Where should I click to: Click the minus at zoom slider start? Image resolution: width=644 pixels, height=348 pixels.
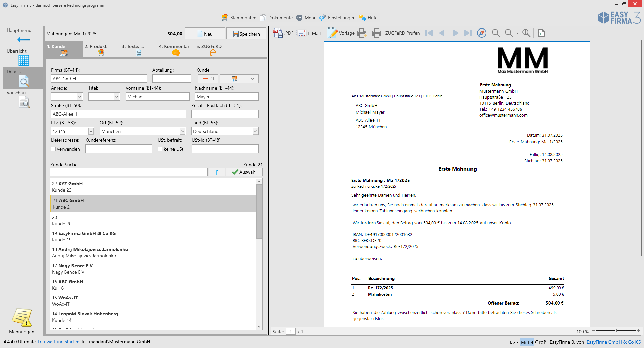[594, 331]
